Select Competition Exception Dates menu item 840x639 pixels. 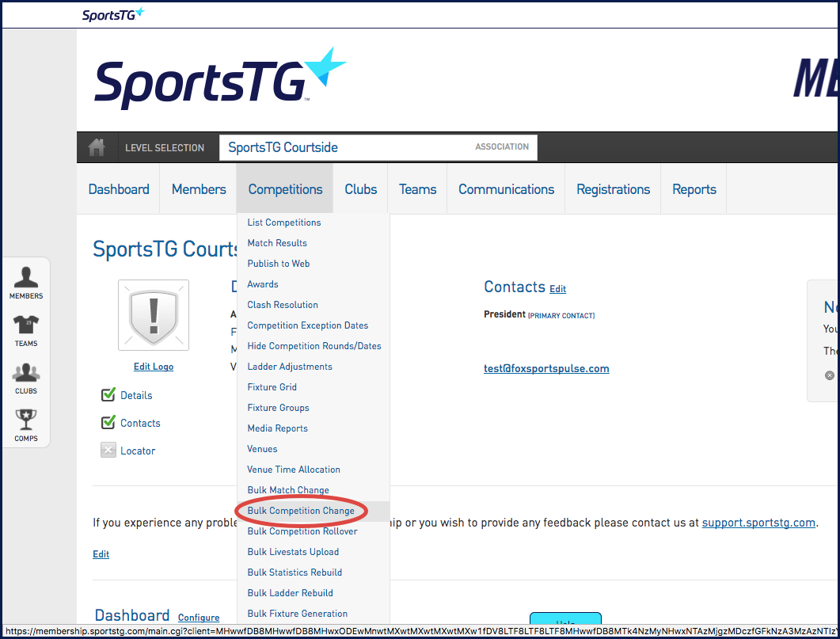307,325
